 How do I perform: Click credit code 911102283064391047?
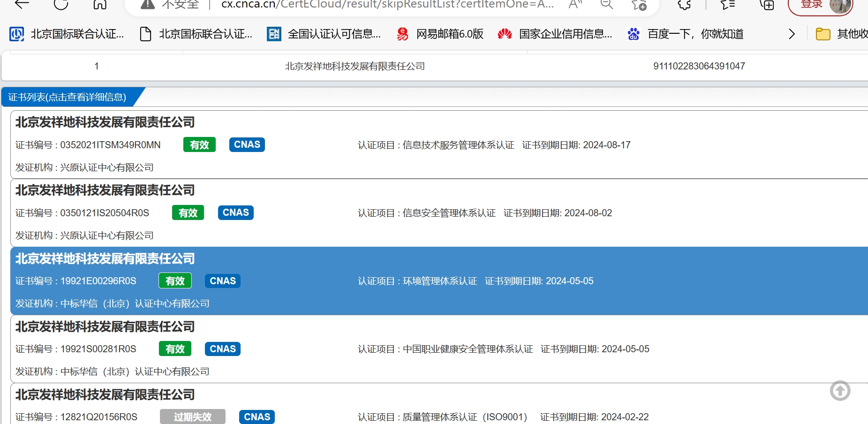699,66
